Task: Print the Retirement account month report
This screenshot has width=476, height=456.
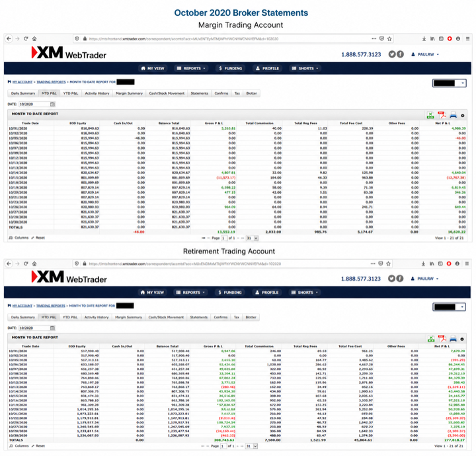Action: pyautogui.click(x=453, y=338)
